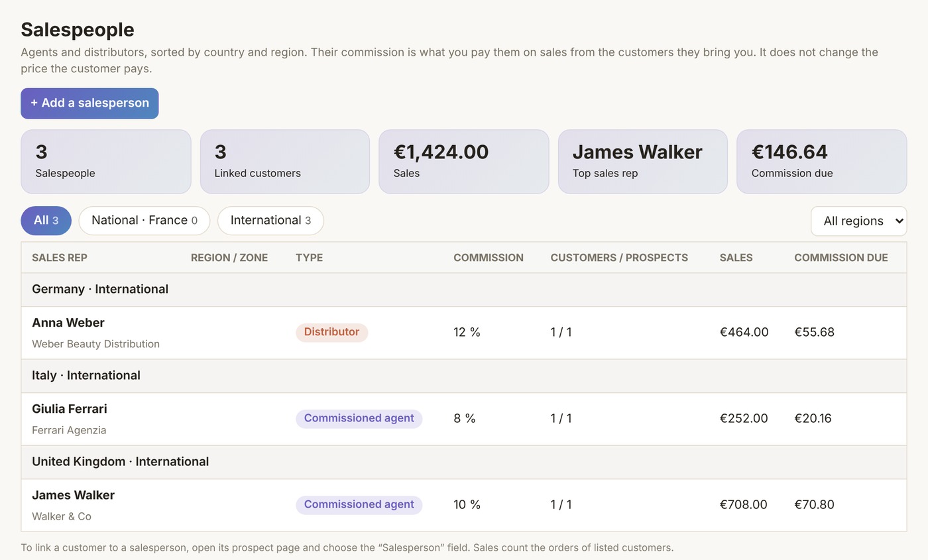Click the Type column header
The image size is (928, 560).
309,258
